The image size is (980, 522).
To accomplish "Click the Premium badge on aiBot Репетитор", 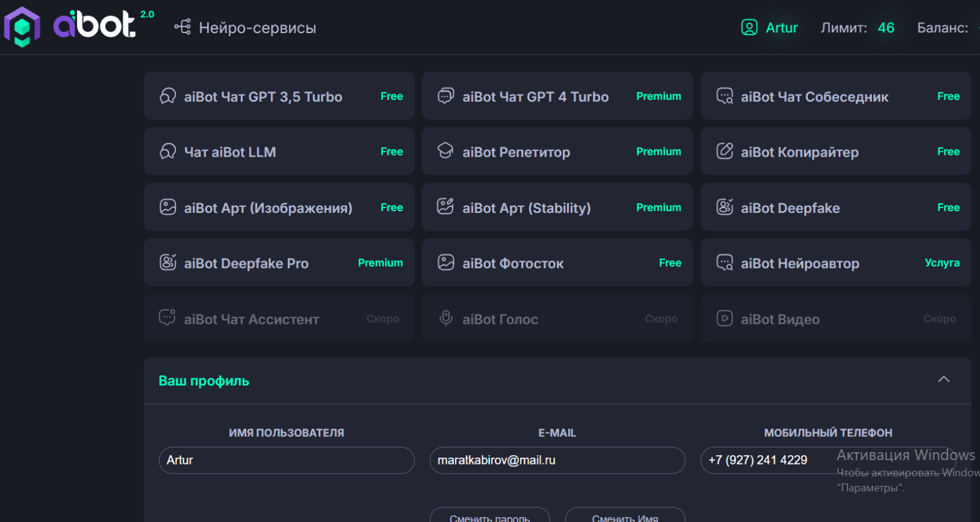I will [658, 151].
